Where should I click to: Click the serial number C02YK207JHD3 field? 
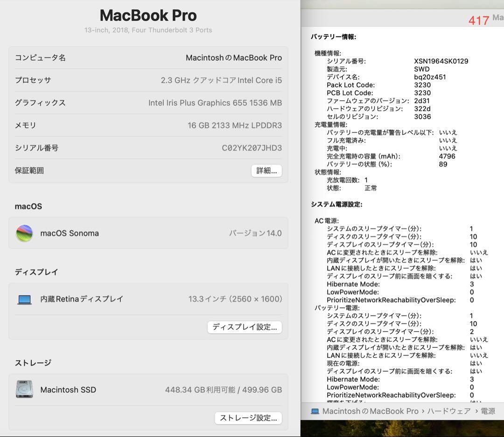coord(252,148)
